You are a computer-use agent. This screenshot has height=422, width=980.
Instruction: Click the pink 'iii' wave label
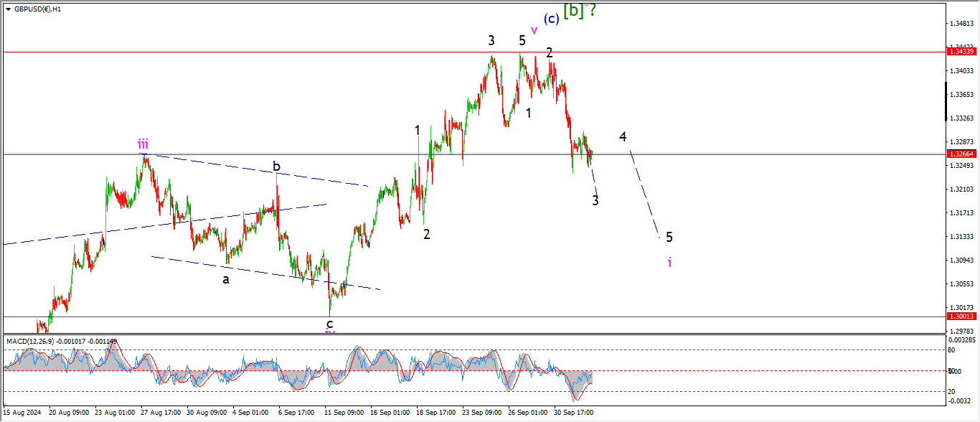(143, 144)
